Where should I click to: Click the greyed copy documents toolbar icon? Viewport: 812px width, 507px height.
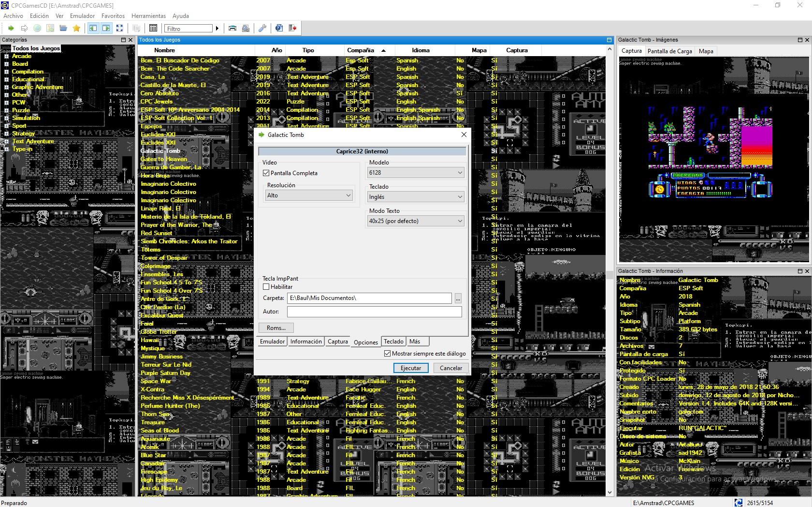[x=136, y=28]
